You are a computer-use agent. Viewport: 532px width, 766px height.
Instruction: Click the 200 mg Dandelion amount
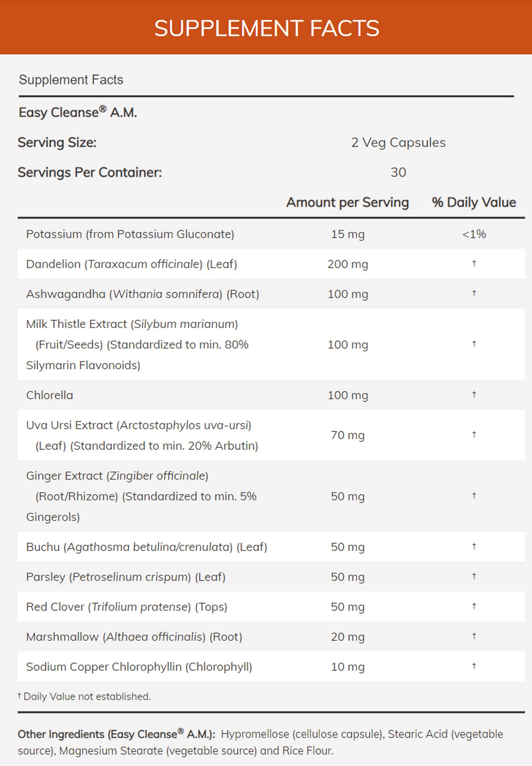pyautogui.click(x=348, y=264)
